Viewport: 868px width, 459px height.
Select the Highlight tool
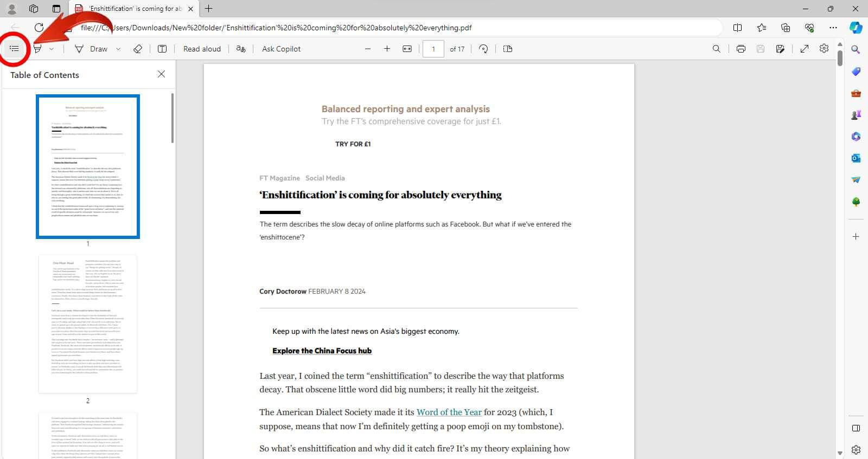[x=37, y=49]
